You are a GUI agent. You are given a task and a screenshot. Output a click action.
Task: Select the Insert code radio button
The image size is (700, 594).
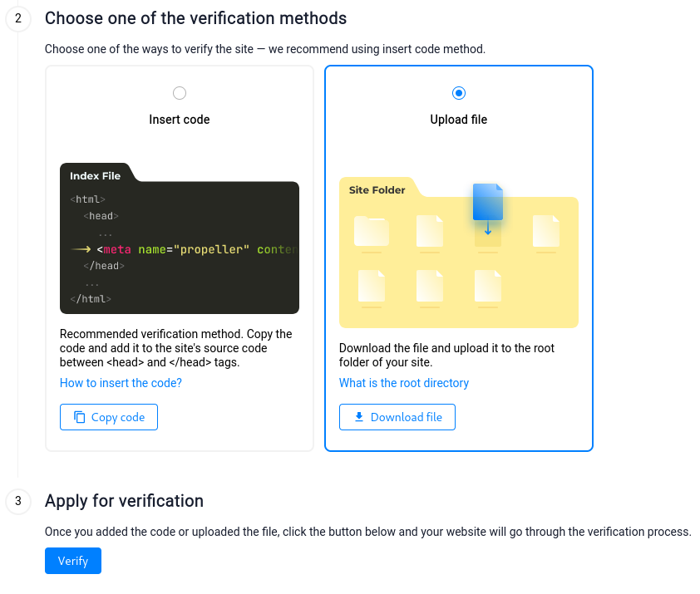[x=180, y=93]
